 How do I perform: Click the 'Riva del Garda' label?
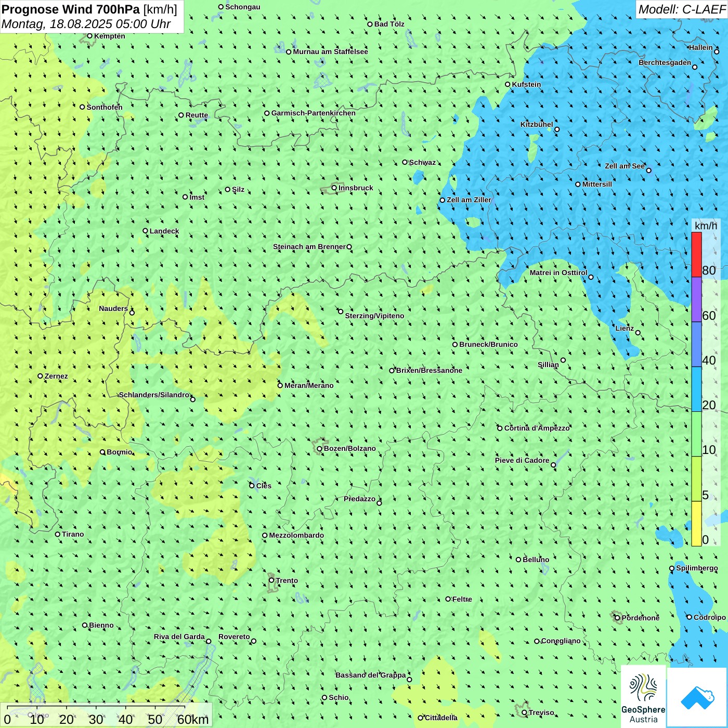pyautogui.click(x=179, y=636)
